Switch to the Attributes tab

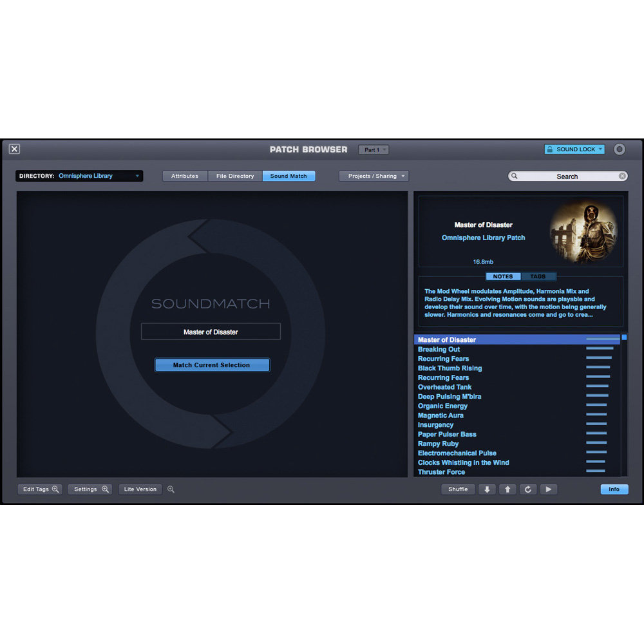point(185,176)
